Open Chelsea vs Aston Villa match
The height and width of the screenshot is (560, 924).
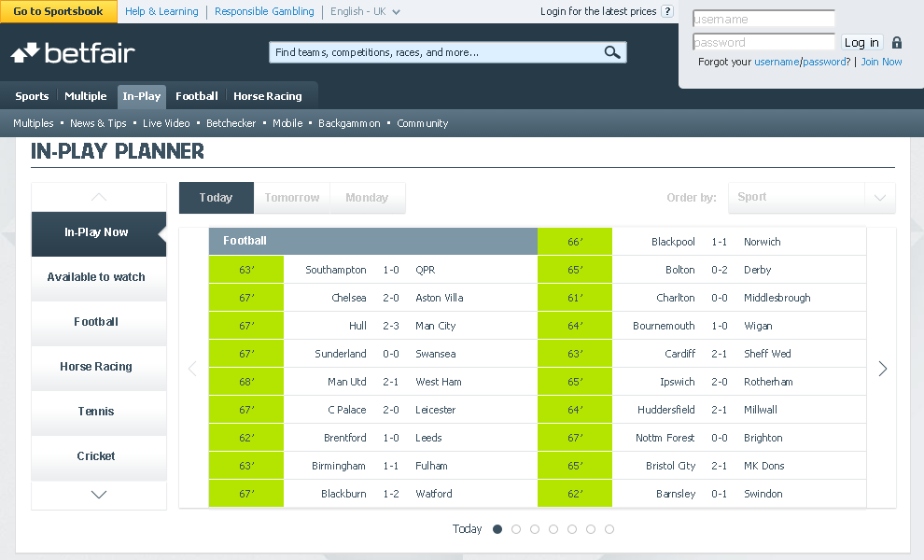(x=373, y=298)
